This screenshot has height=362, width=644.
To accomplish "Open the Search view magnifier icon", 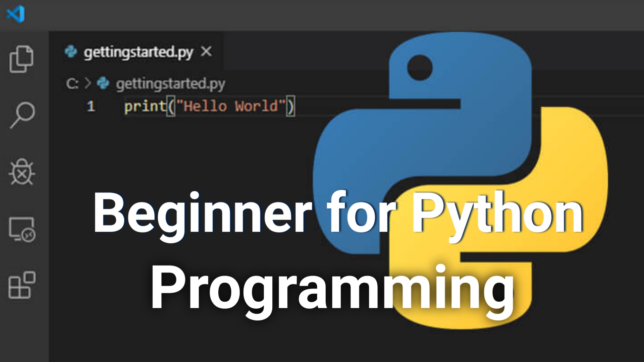I will tap(22, 115).
